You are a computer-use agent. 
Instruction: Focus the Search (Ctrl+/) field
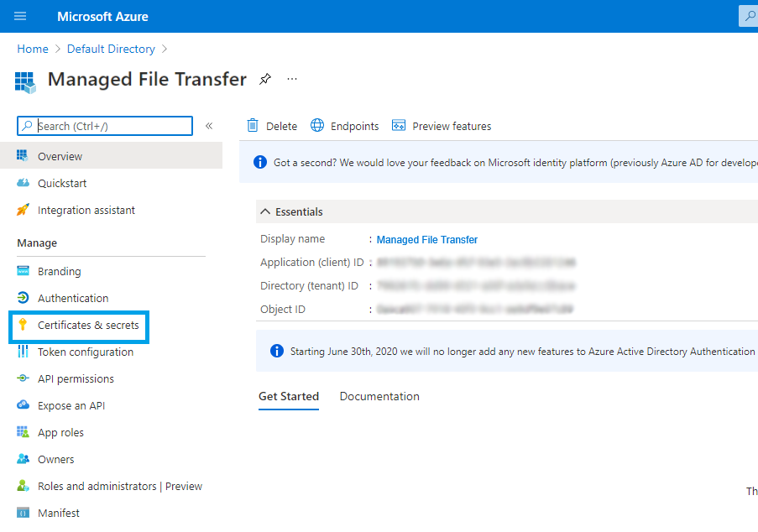coord(105,126)
